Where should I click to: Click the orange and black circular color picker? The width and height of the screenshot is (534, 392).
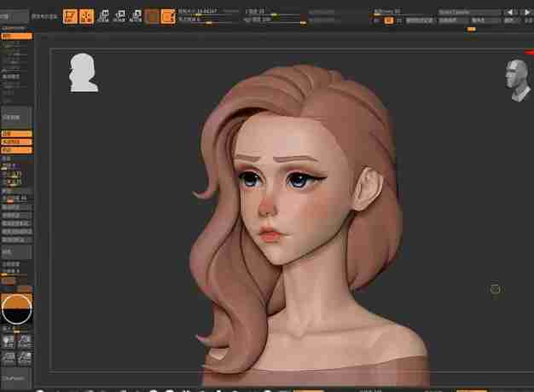tap(16, 308)
